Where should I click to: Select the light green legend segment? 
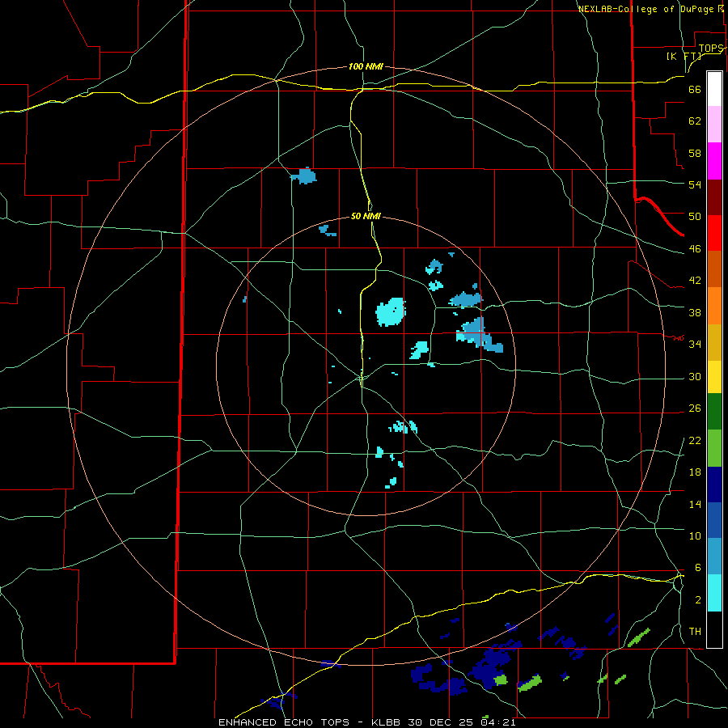coord(714,448)
